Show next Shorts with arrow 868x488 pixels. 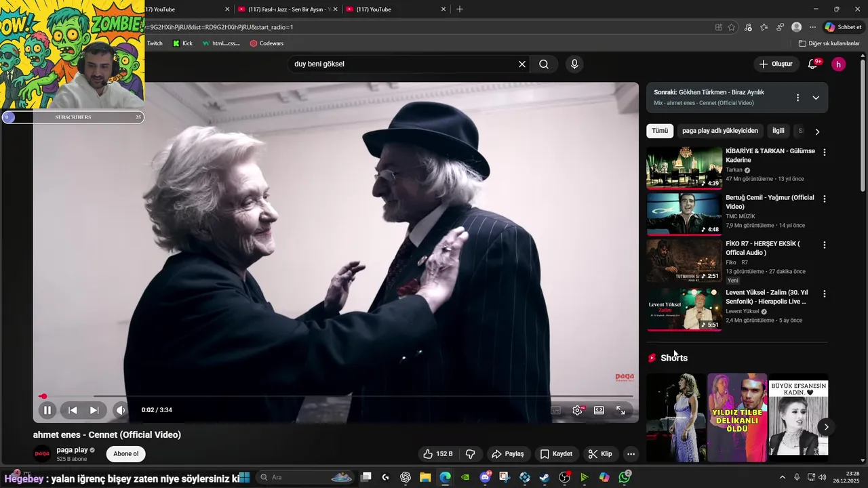coord(826,427)
